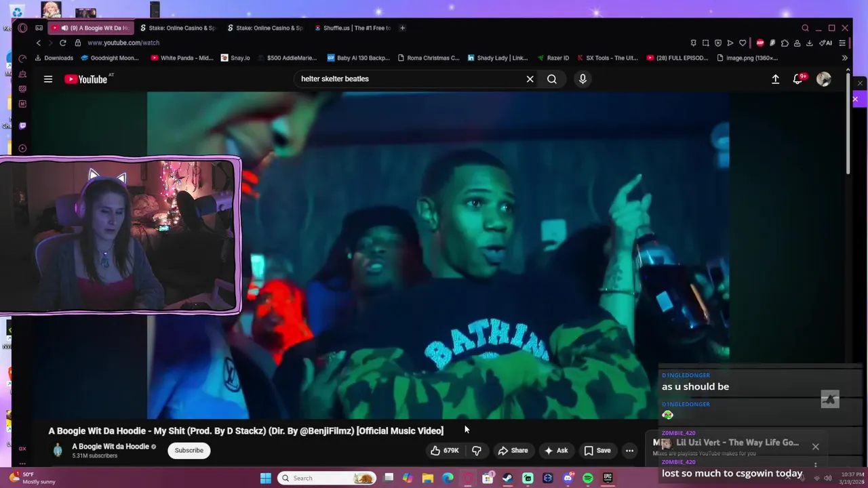Open the YouTube hamburger guide menu
Screen dimensions: 868x488
tap(48, 79)
